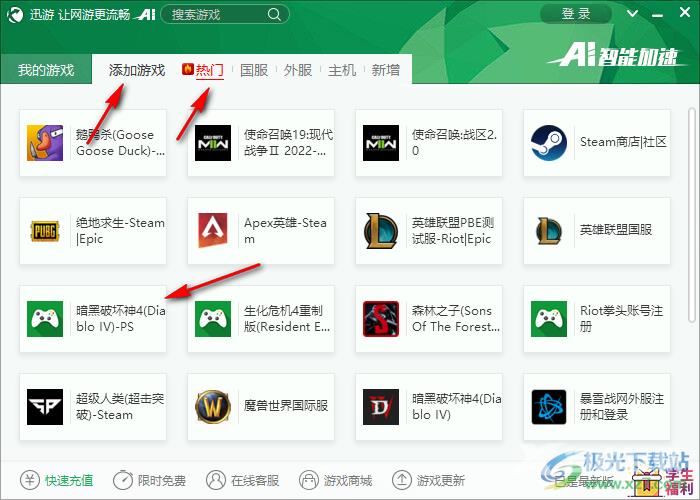
Task: Click the 游戏商城 shopping bag icon
Action: coord(309,480)
